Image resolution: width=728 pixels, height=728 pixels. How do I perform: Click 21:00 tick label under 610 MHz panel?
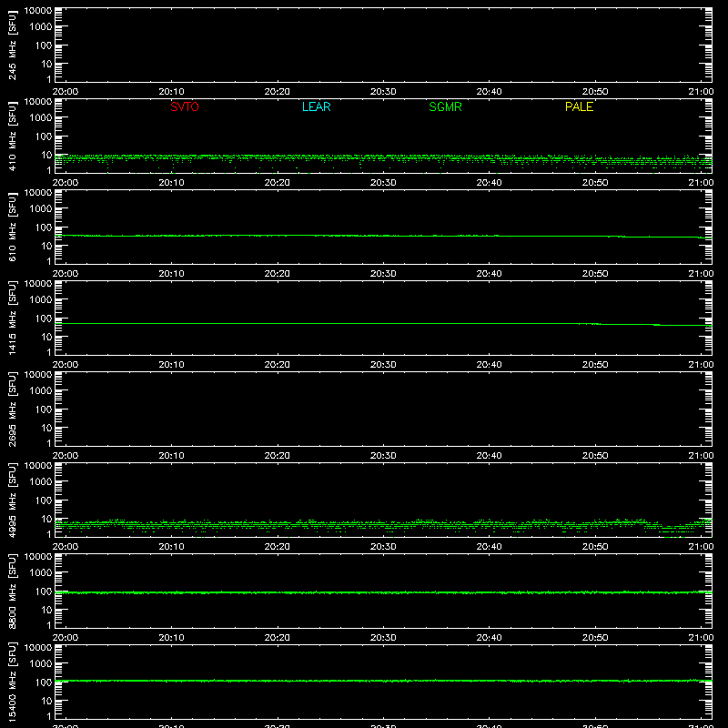coord(701,274)
